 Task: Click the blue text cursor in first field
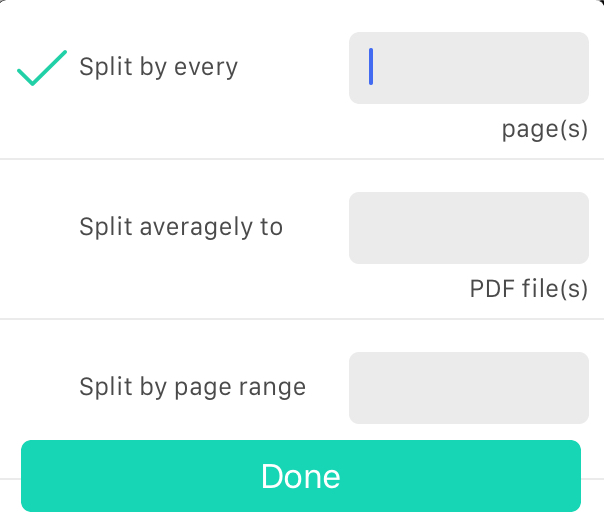click(x=371, y=67)
